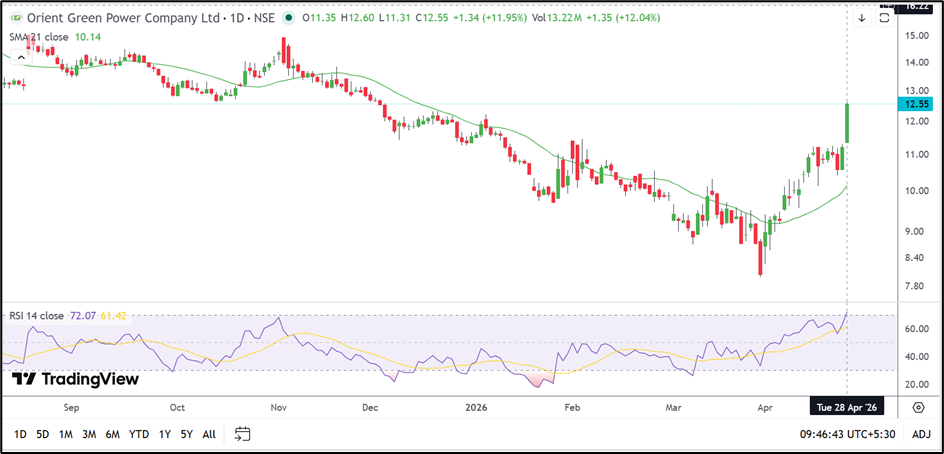Switch range to 1M

coord(66,434)
